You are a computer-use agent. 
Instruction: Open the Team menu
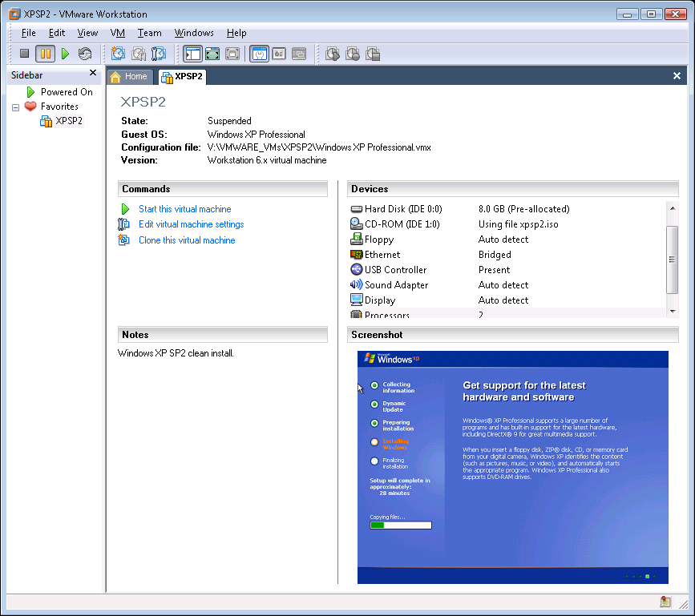(x=149, y=33)
